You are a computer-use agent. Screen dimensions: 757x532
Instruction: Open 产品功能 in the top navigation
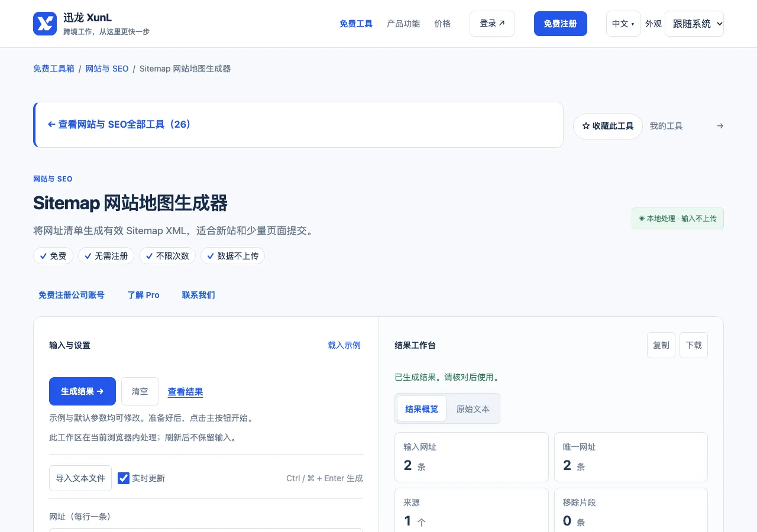[403, 24]
